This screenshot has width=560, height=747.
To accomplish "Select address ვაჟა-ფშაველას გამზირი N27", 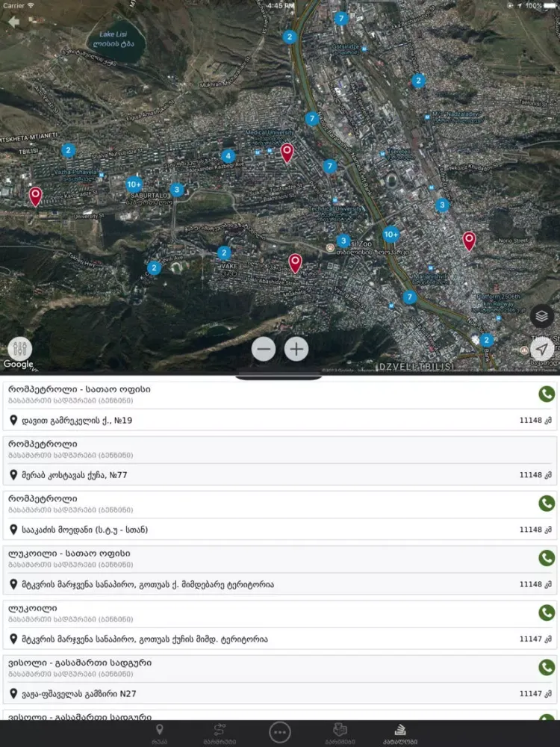I will click(x=79, y=694).
